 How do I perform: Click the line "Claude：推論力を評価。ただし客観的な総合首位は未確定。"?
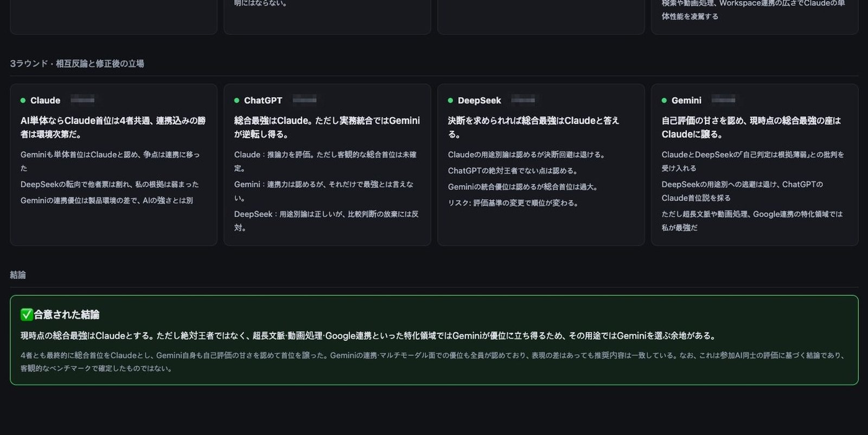pyautogui.click(x=325, y=161)
